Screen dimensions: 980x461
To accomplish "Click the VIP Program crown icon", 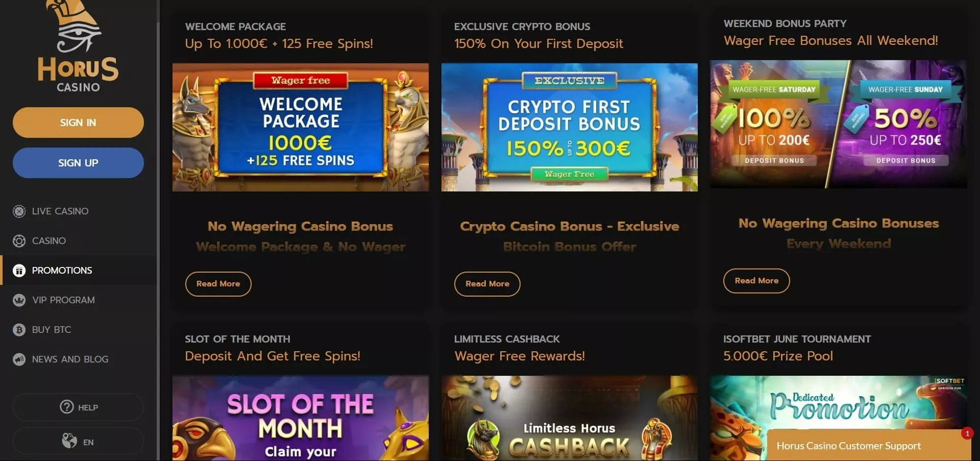I will 19,300.
